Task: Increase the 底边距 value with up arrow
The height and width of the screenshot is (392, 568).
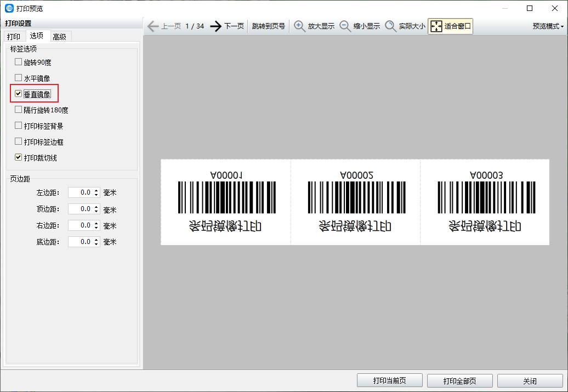Action: pyautogui.click(x=96, y=240)
